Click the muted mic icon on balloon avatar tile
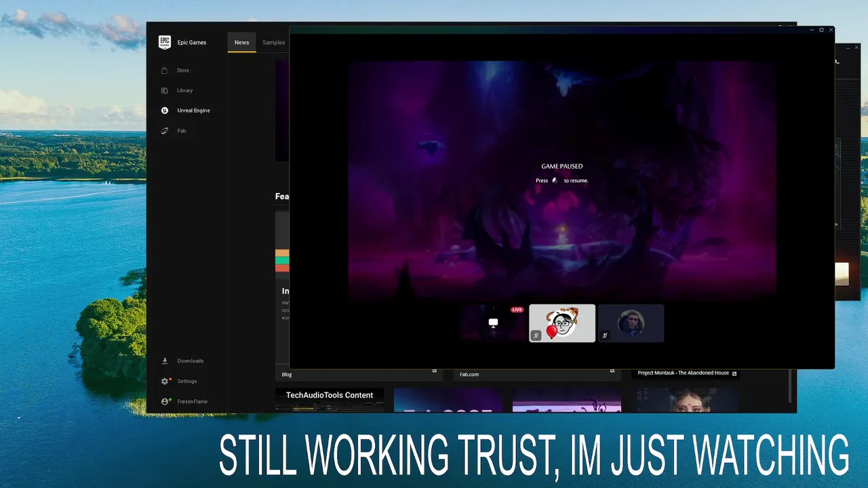Image resolution: width=868 pixels, height=488 pixels. pyautogui.click(x=536, y=335)
